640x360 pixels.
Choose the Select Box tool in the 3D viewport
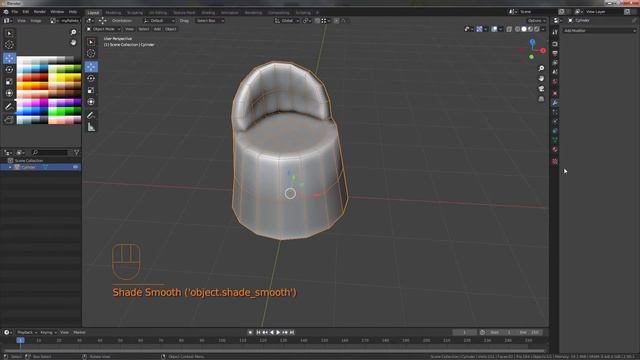pos(91,42)
